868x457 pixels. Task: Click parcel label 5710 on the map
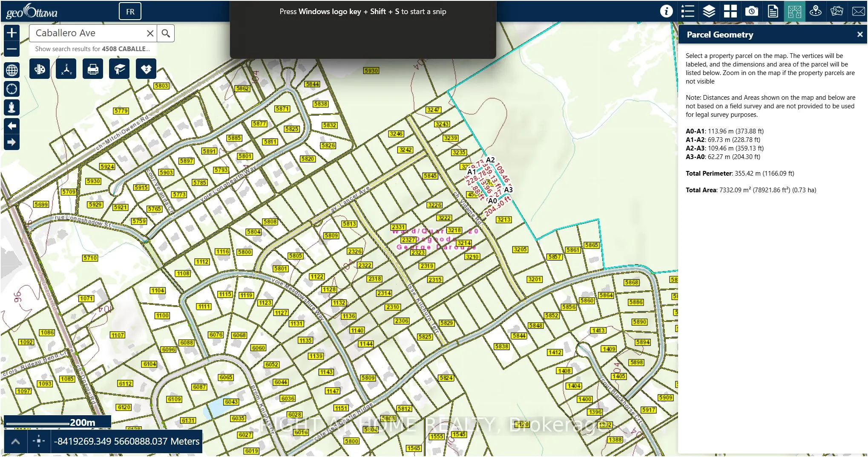tap(90, 258)
